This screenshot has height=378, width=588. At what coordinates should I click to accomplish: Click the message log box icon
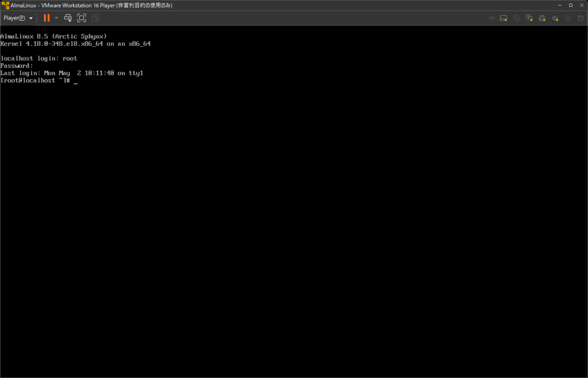[x=581, y=18]
